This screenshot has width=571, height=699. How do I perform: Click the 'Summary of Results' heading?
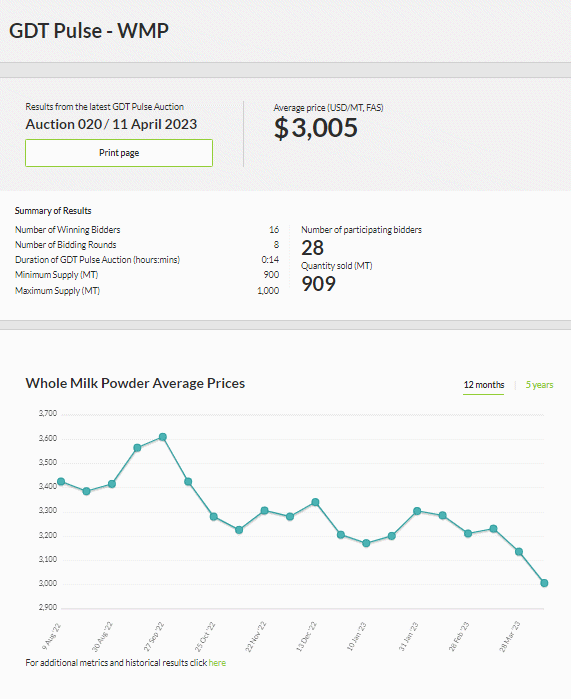click(x=53, y=211)
